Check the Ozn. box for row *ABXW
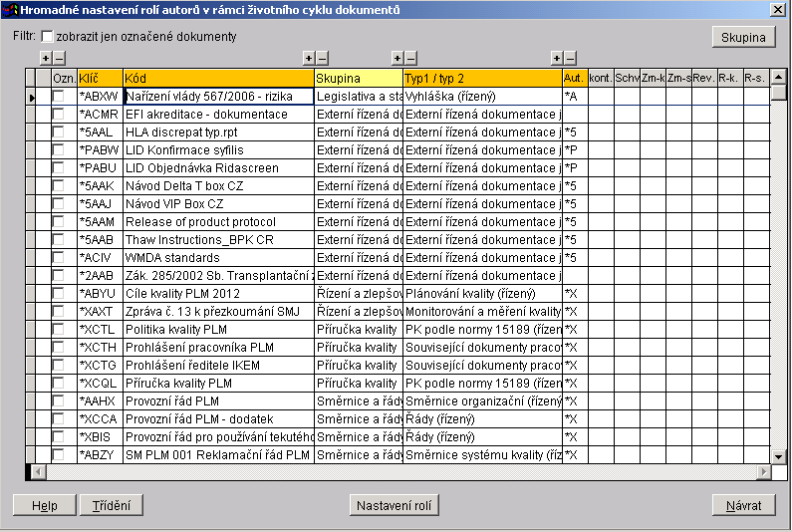 pos(58,97)
